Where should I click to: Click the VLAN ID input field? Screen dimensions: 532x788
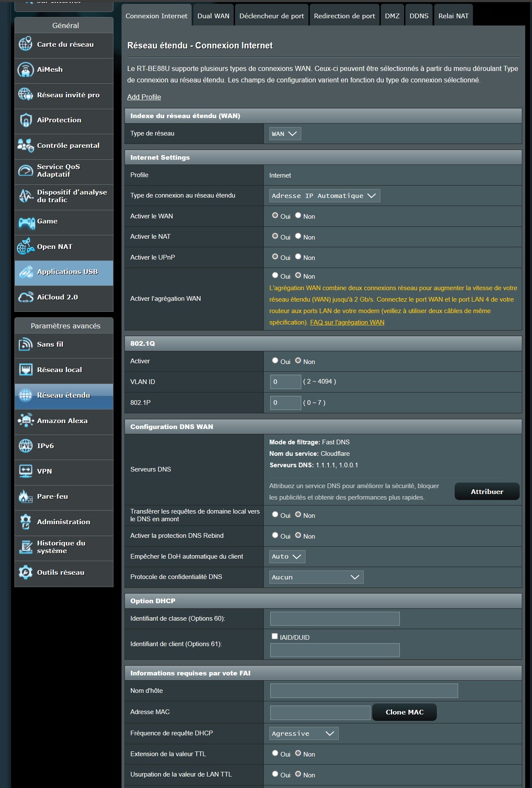[286, 382]
